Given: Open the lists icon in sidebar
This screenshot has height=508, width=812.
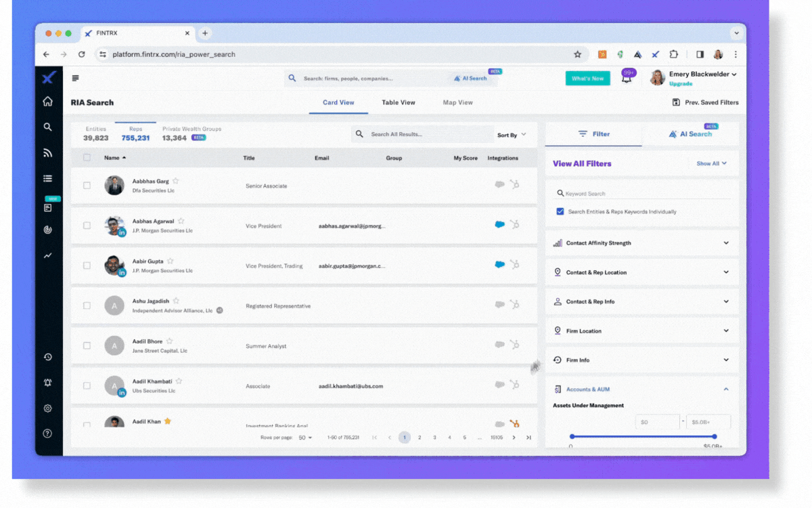Looking at the screenshot, I should [47, 179].
